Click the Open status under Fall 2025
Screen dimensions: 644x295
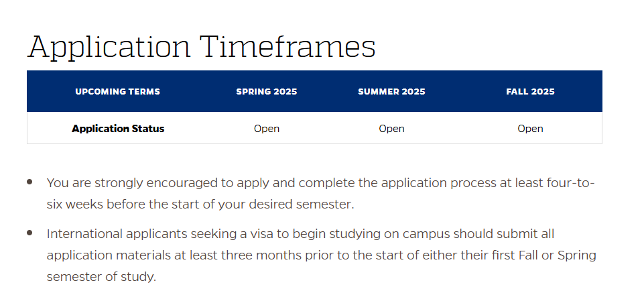point(530,129)
